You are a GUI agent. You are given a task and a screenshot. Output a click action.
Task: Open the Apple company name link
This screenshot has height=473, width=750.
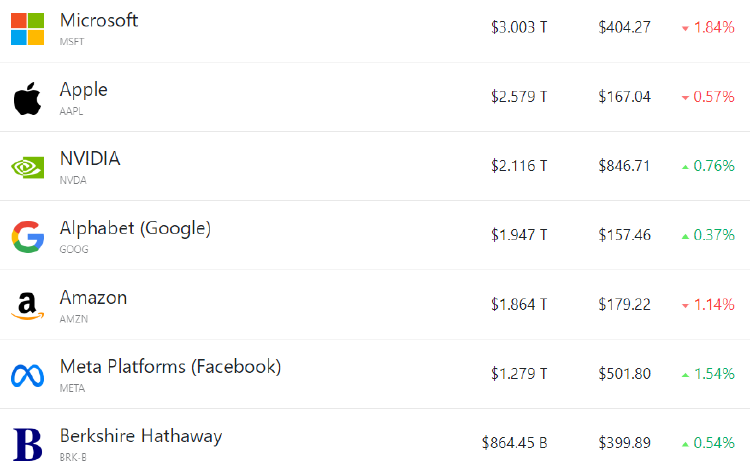(x=84, y=90)
